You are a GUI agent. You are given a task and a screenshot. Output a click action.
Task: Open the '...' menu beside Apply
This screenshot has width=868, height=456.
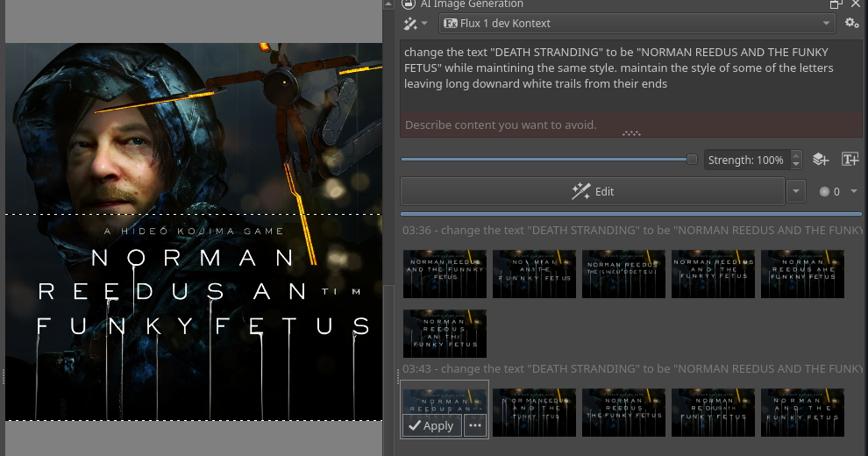click(475, 425)
